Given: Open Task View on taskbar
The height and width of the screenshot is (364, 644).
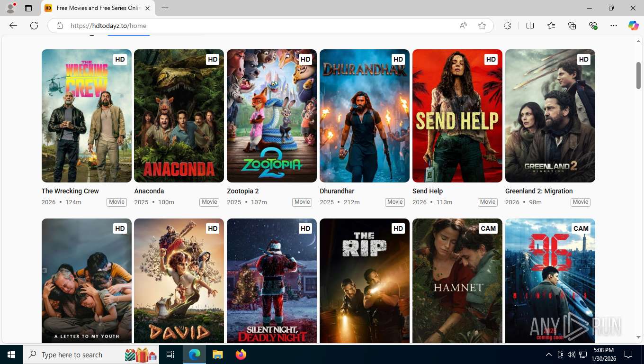Looking at the screenshot, I should tap(170, 355).
